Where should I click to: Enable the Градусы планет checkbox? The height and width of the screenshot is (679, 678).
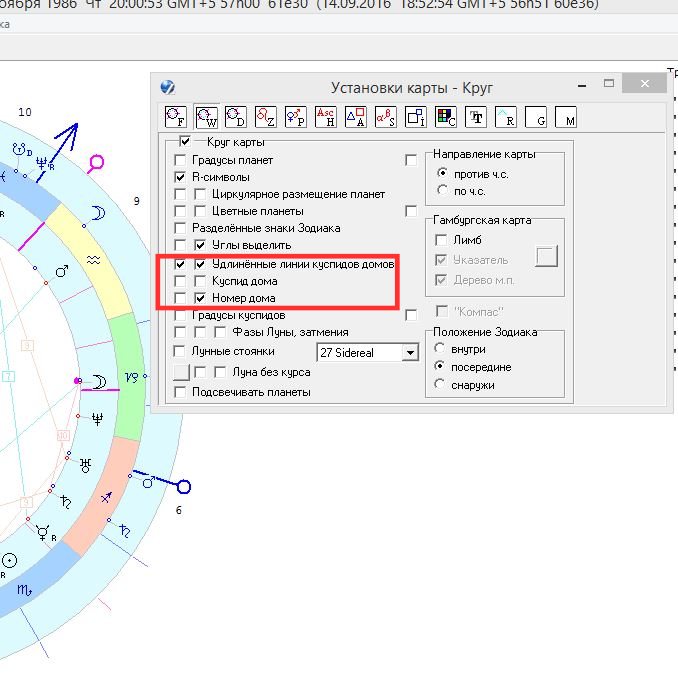point(180,160)
